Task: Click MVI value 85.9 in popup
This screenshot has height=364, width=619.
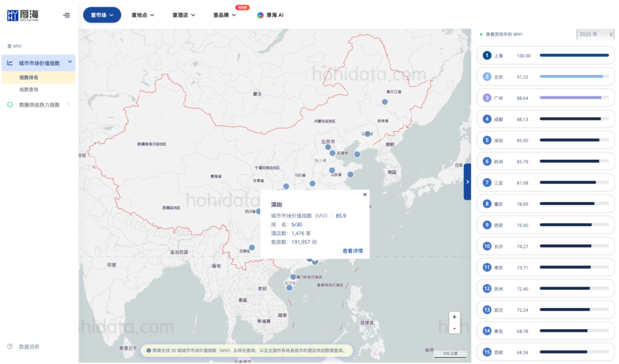Action: [340, 216]
